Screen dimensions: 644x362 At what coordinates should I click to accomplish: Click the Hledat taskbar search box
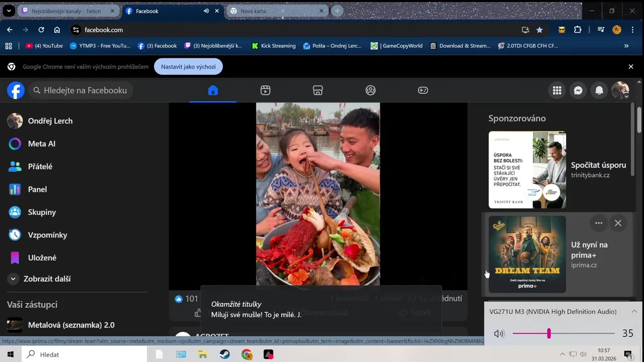[x=84, y=354]
